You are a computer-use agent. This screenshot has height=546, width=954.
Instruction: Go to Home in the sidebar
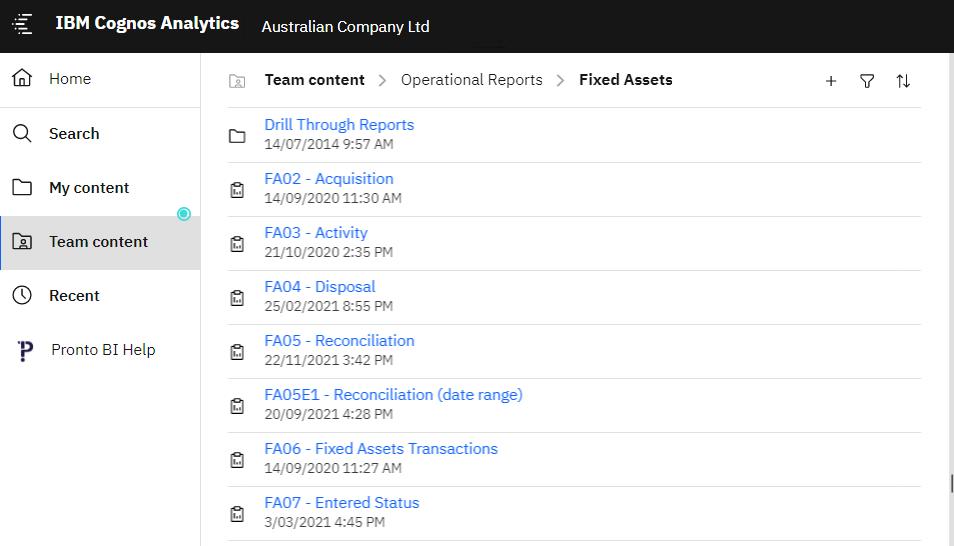coord(70,79)
